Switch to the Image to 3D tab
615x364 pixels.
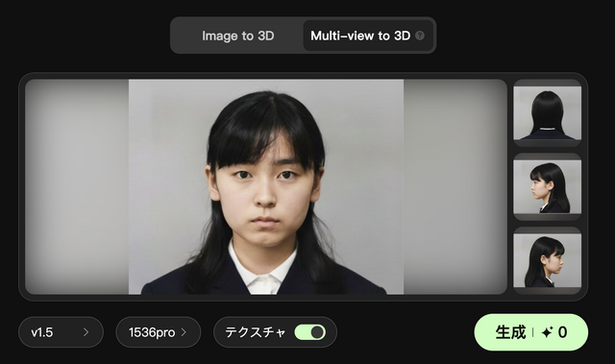237,36
